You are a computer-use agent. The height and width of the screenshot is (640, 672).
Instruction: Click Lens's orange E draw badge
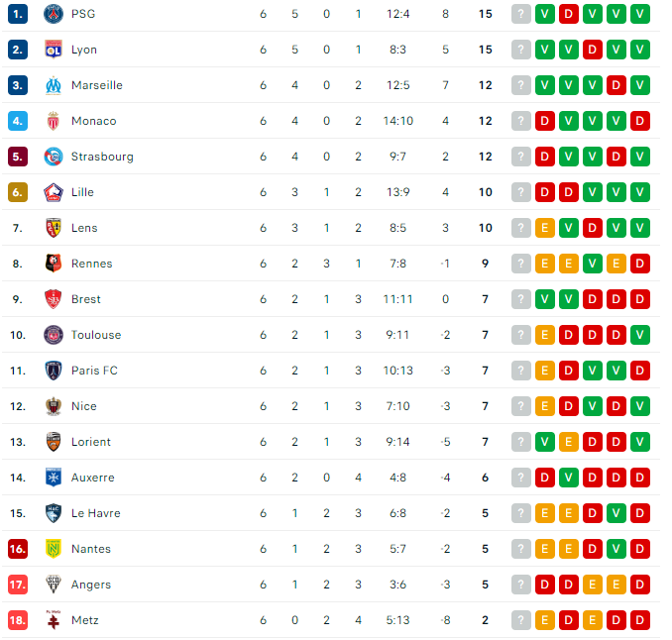pyautogui.click(x=545, y=228)
